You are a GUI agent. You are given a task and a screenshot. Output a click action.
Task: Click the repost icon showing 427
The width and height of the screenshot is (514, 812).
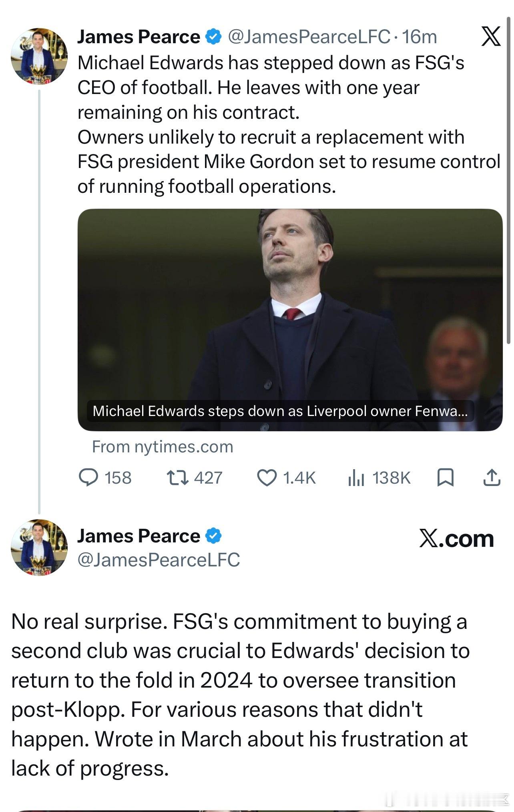click(177, 478)
